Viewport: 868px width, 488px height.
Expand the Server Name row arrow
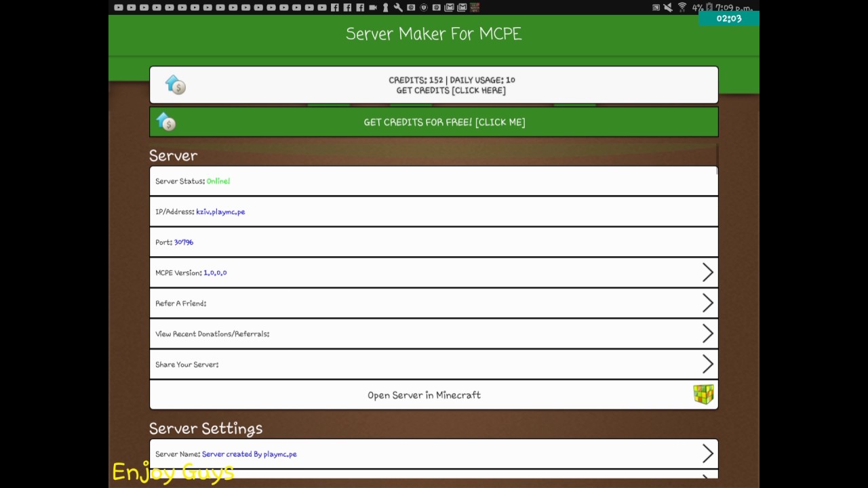pos(707,453)
